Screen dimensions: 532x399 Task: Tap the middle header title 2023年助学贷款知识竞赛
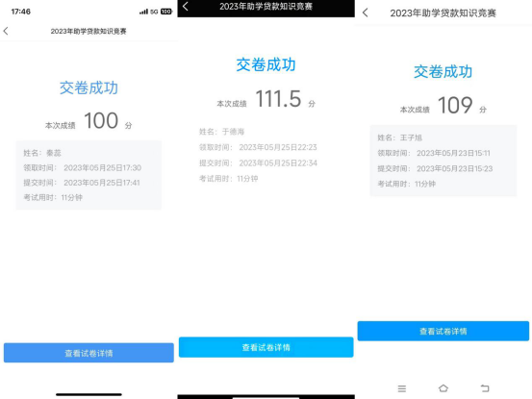point(266,7)
